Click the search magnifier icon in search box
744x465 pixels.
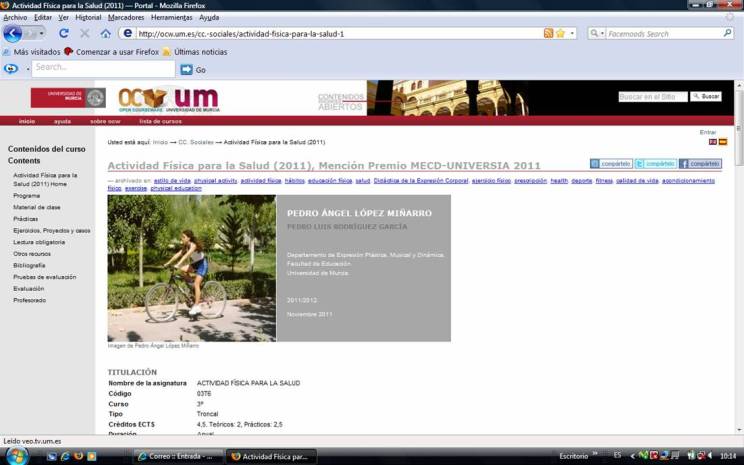[x=727, y=33]
